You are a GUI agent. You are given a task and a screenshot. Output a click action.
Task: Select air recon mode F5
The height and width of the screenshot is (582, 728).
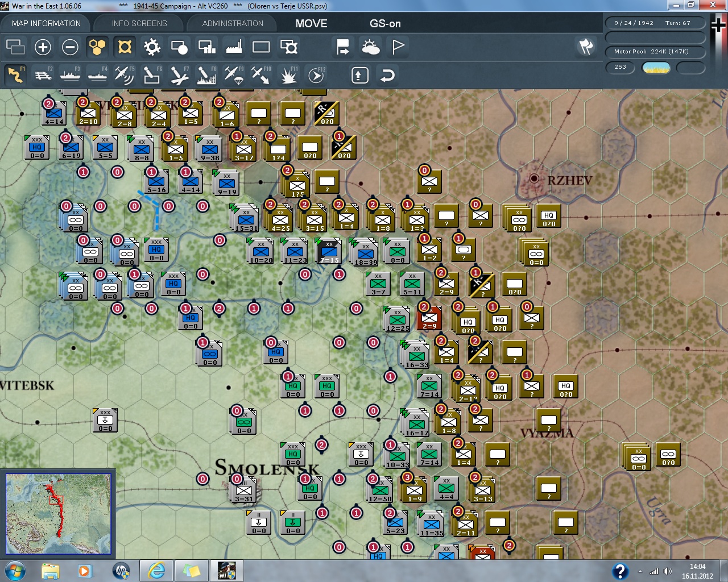pos(124,75)
